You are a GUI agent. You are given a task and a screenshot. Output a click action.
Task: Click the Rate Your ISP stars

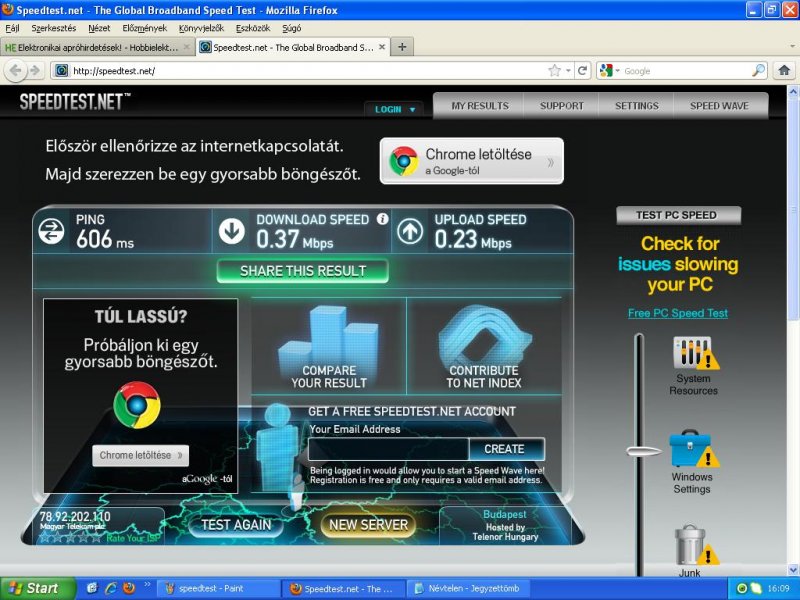click(70, 537)
